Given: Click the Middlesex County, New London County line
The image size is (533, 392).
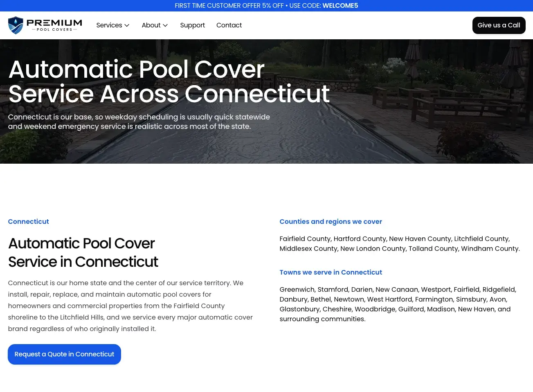Looking at the screenshot, I should coord(400,248).
